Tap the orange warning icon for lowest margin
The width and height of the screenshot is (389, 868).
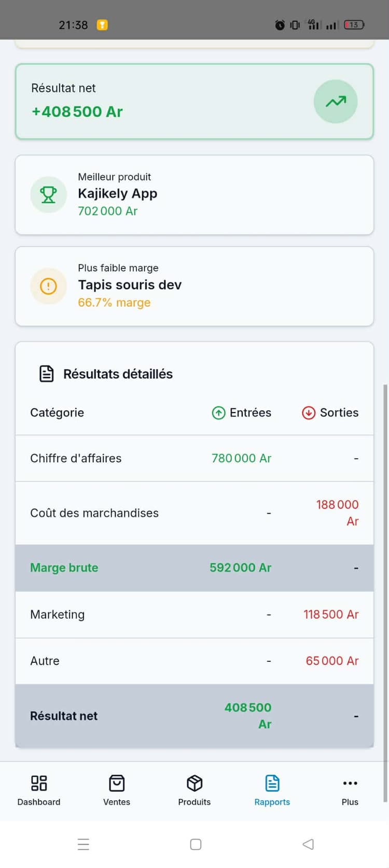point(48,286)
